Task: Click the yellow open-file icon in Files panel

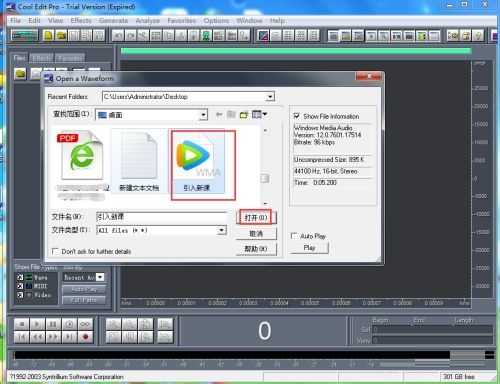Action: click(20, 74)
